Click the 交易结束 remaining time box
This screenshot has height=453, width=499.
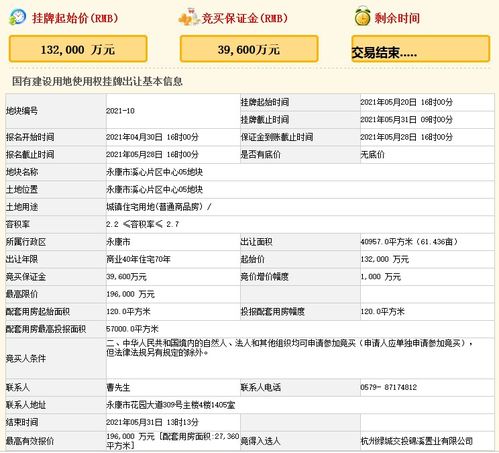pyautogui.click(x=421, y=49)
